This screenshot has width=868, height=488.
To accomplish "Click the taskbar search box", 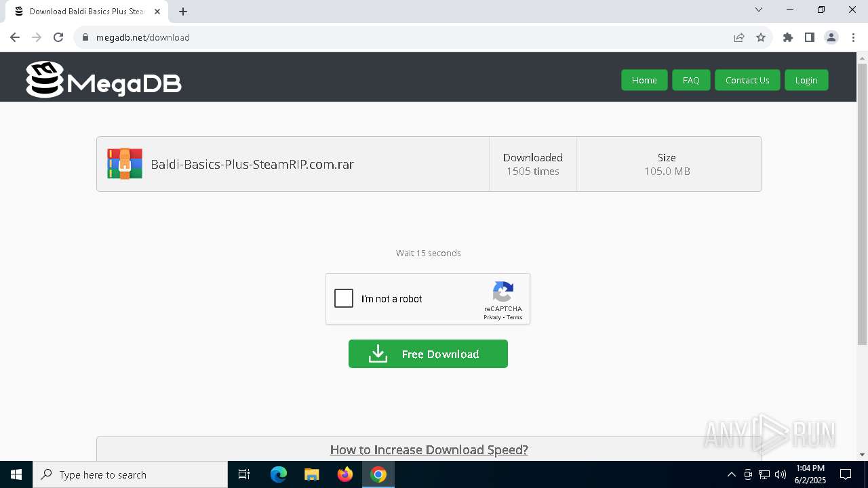I will pyautogui.click(x=130, y=474).
